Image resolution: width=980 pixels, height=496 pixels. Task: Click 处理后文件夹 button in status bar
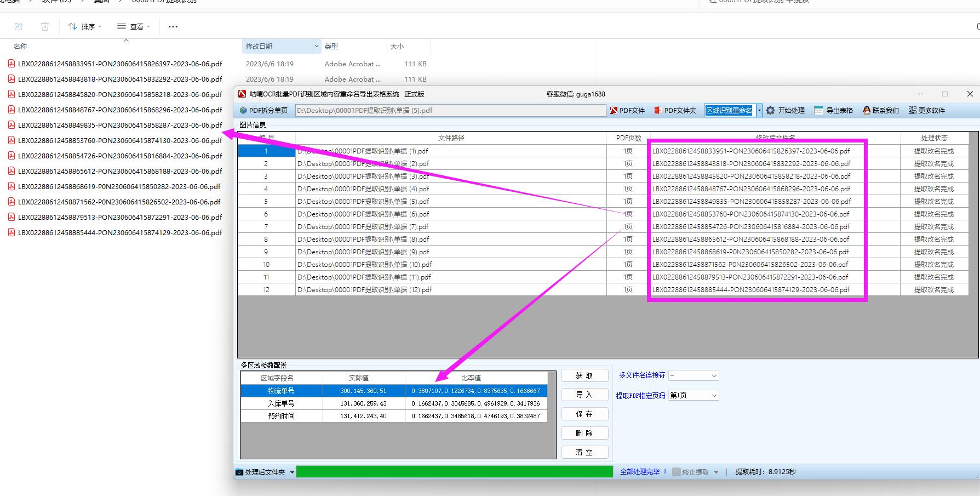point(261,472)
